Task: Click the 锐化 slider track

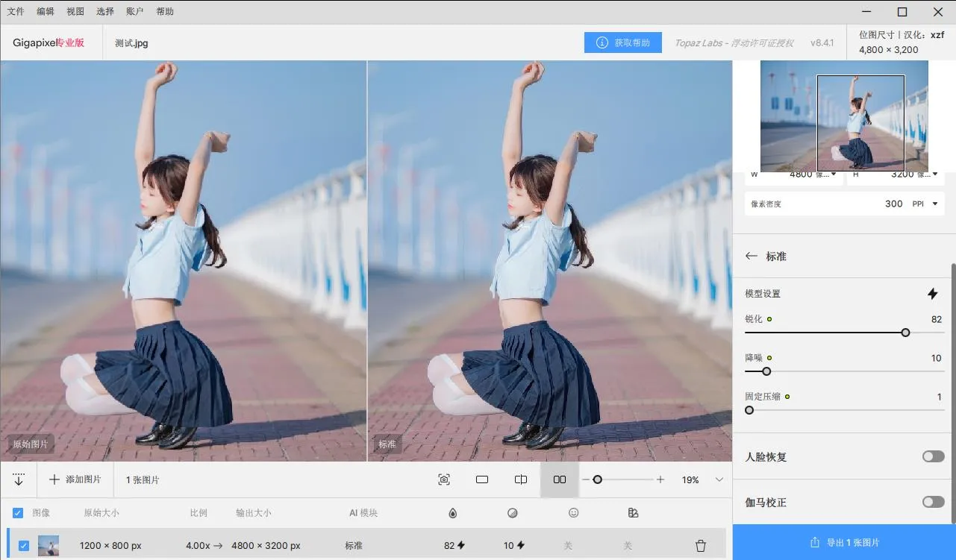Action: [x=821, y=333]
